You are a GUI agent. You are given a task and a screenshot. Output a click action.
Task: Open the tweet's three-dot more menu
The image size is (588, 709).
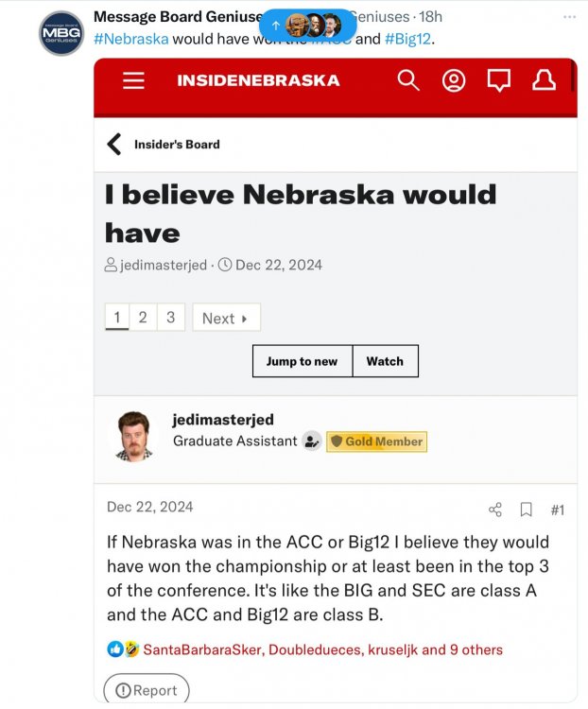pyautogui.click(x=569, y=17)
